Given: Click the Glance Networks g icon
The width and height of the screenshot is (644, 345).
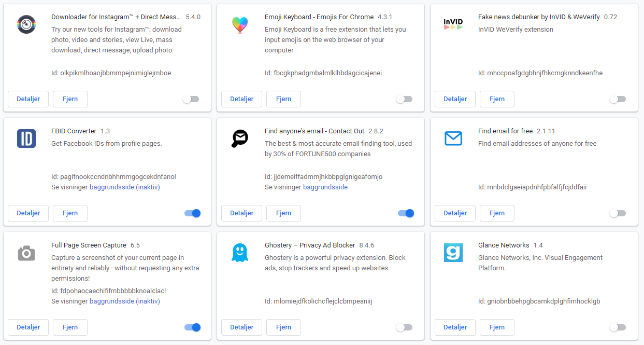Looking at the screenshot, I should (453, 253).
